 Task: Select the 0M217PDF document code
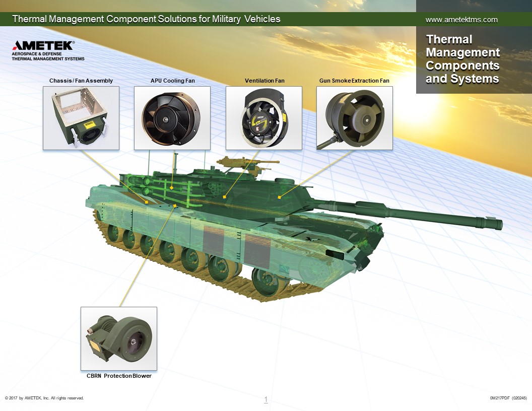(x=508, y=398)
